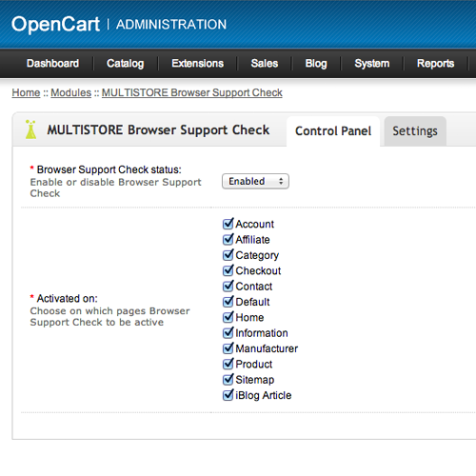This screenshot has width=476, height=476.
Task: Click the OpenCart logo
Action: coord(56,25)
